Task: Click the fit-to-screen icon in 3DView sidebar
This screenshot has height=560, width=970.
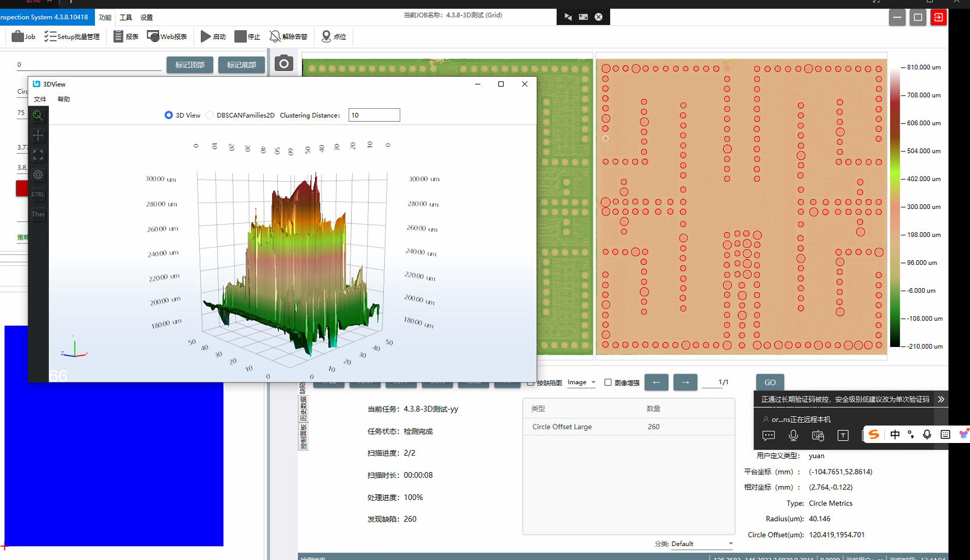Action: pos(38,155)
